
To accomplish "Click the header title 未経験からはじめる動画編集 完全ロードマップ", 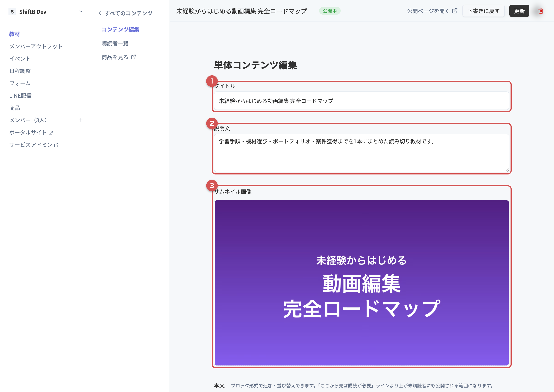I will (x=242, y=11).
